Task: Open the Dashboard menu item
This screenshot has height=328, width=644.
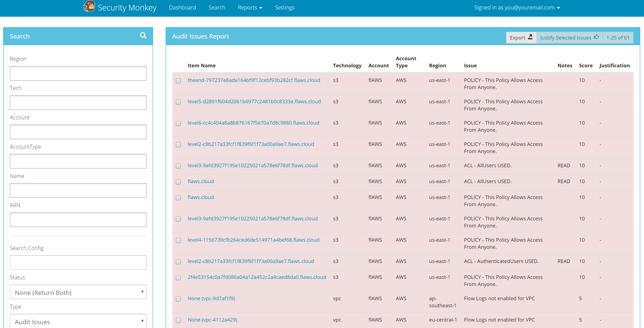Action: (x=182, y=8)
